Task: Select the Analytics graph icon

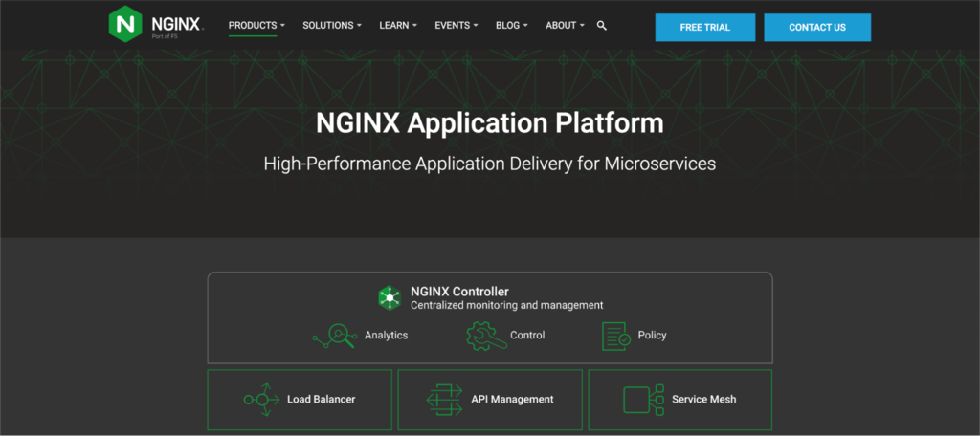Action: coord(334,336)
